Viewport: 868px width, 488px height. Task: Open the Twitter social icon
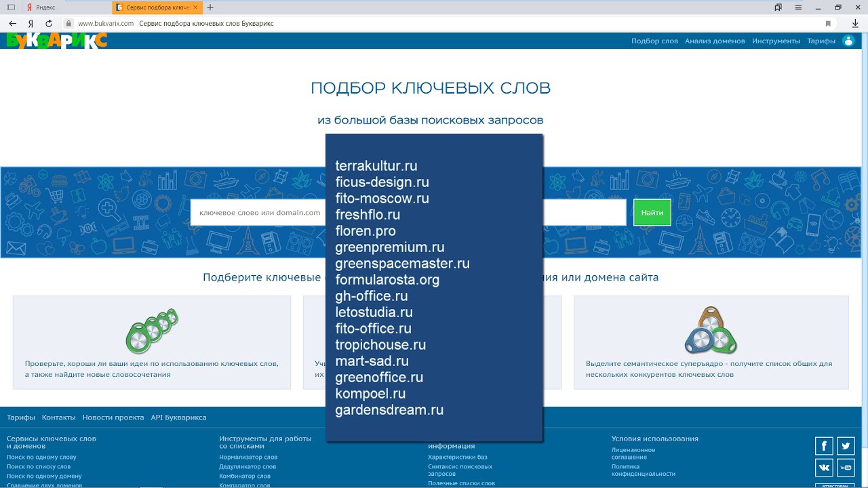(846, 445)
